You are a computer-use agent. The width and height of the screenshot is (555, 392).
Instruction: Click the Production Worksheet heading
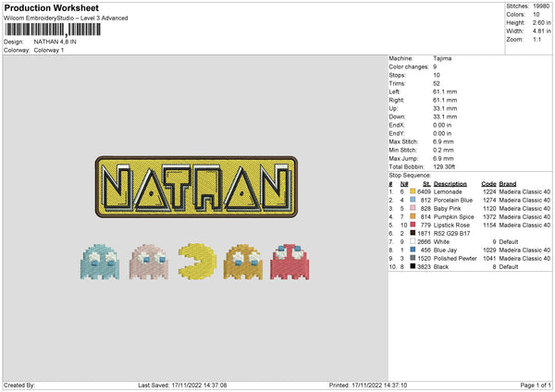tap(51, 7)
